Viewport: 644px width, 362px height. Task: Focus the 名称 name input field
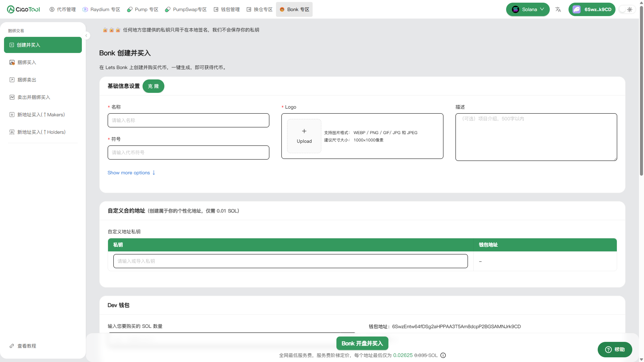point(189,120)
